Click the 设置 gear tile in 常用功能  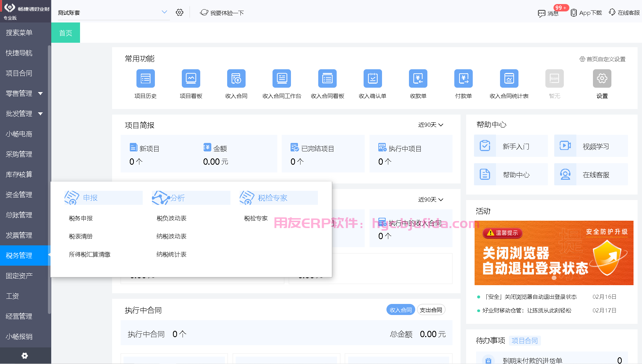[x=602, y=78]
